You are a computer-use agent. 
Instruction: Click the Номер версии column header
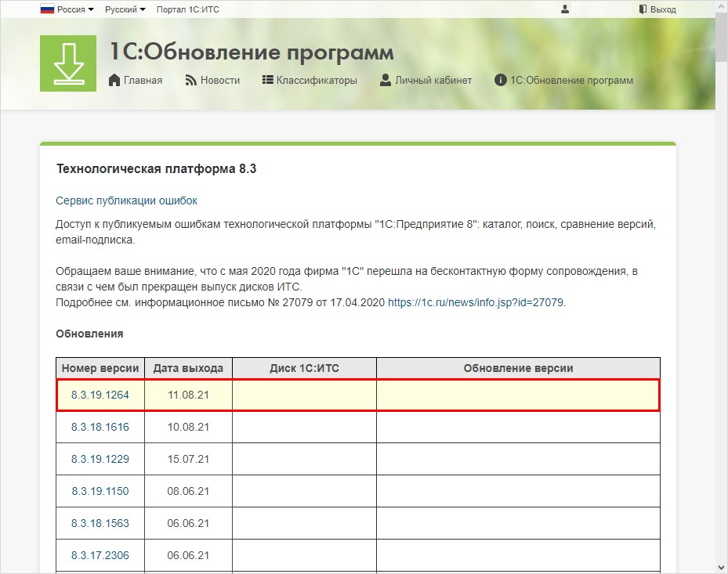[x=100, y=368]
